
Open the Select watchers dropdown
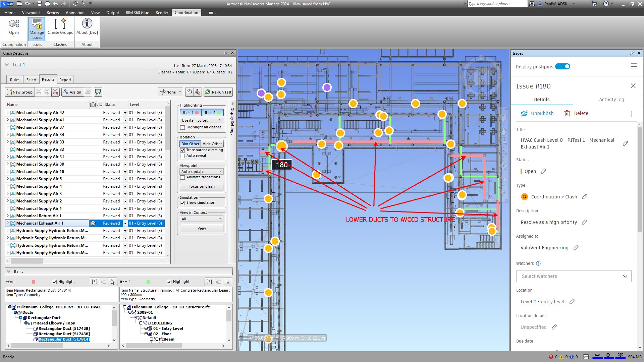point(574,276)
